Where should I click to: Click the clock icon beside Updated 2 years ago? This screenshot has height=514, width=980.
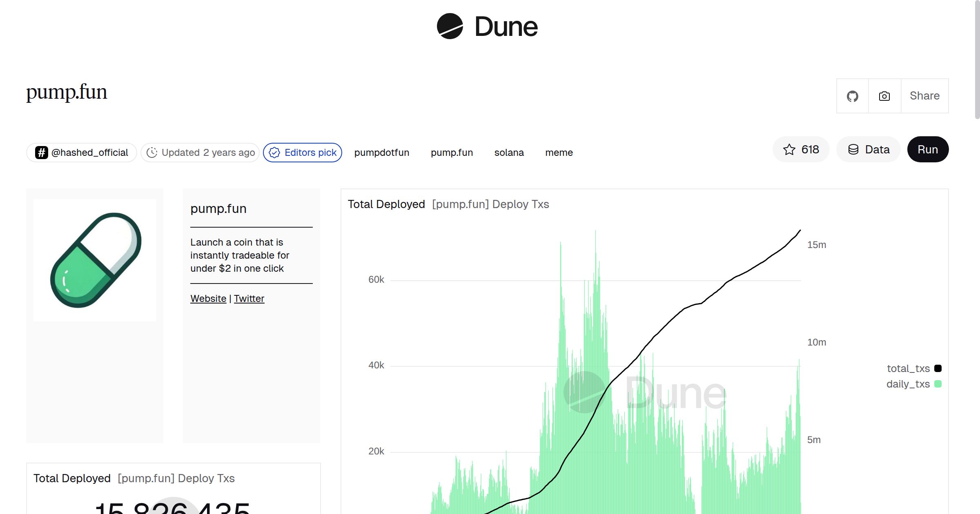(151, 152)
